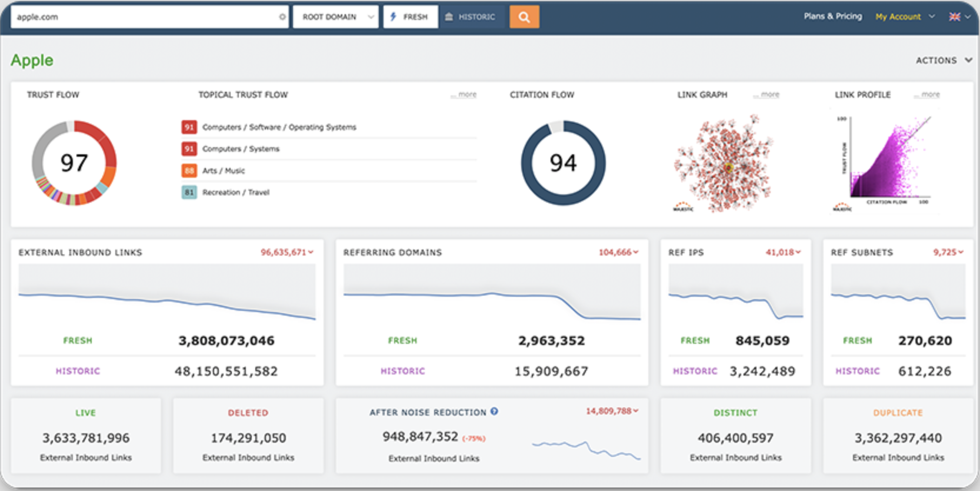The height and width of the screenshot is (491, 980).
Task: Click the Ref Subnets trend chart
Action: point(898,293)
